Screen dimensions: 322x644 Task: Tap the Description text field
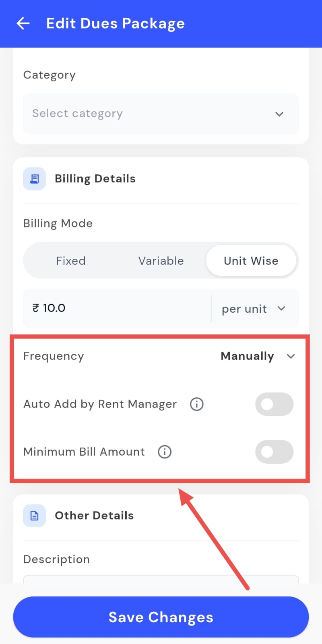point(161,579)
